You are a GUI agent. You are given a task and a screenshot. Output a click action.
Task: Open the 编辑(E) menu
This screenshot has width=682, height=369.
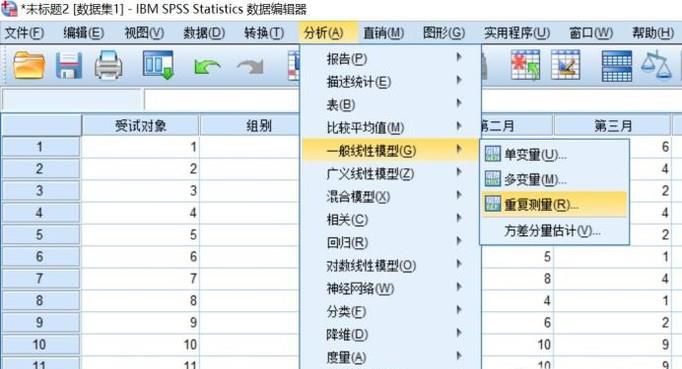[x=84, y=33]
